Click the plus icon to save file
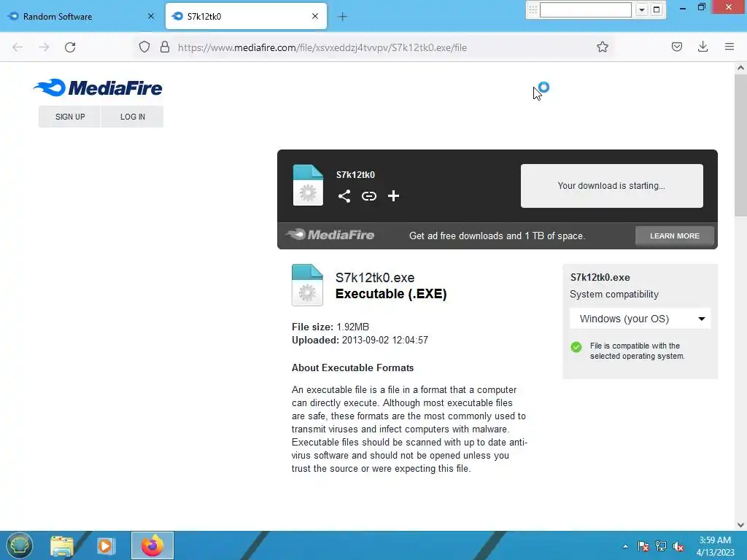Image resolution: width=747 pixels, height=560 pixels. (x=393, y=196)
